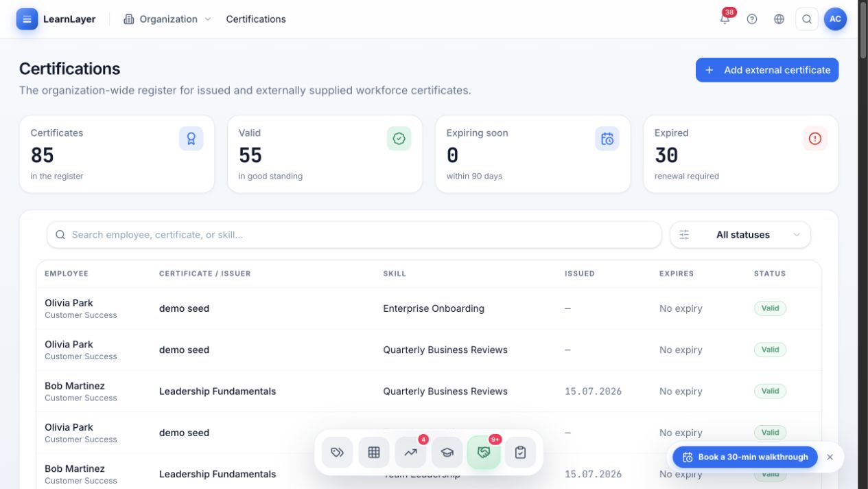868x489 pixels.
Task: Click the Expiring soon 0 summary card
Action: coord(532,154)
